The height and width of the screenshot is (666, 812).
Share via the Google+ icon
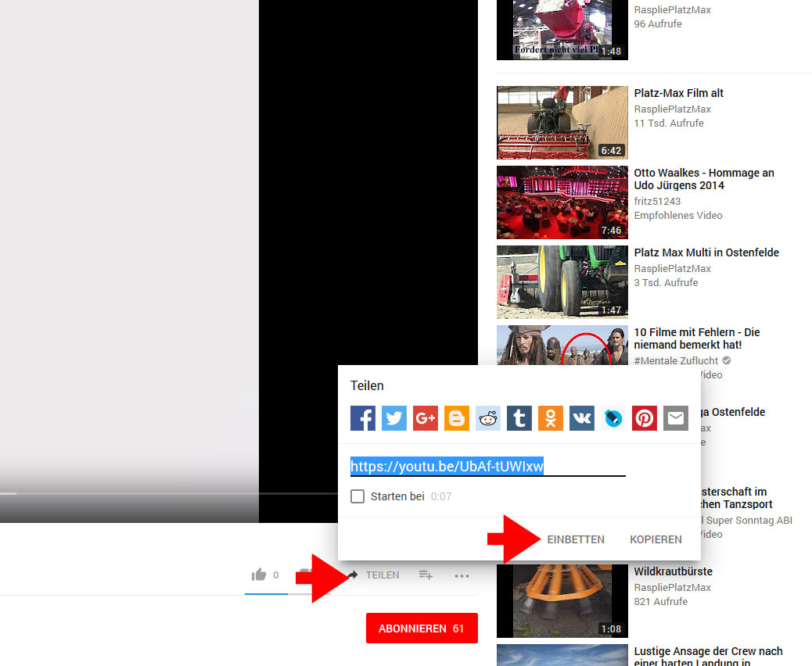(x=425, y=418)
